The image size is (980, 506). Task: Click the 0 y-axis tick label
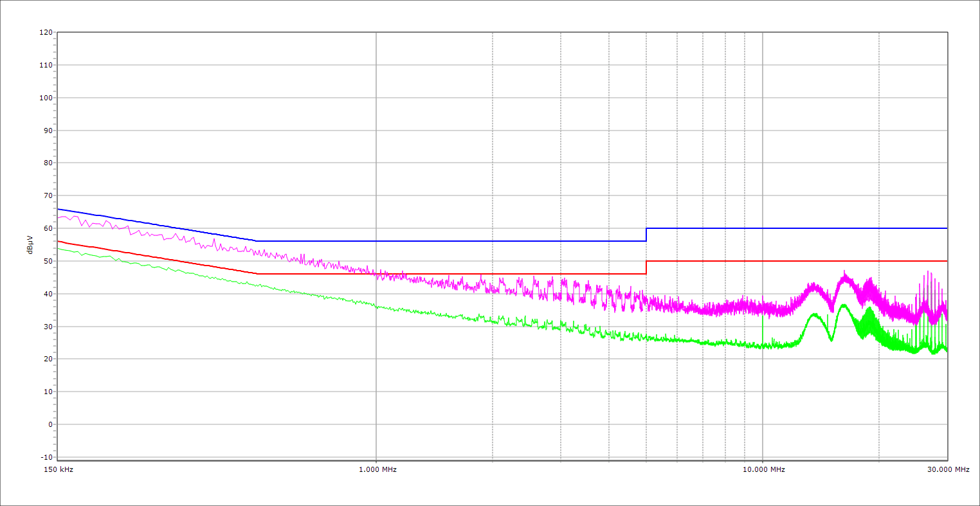tap(50, 424)
